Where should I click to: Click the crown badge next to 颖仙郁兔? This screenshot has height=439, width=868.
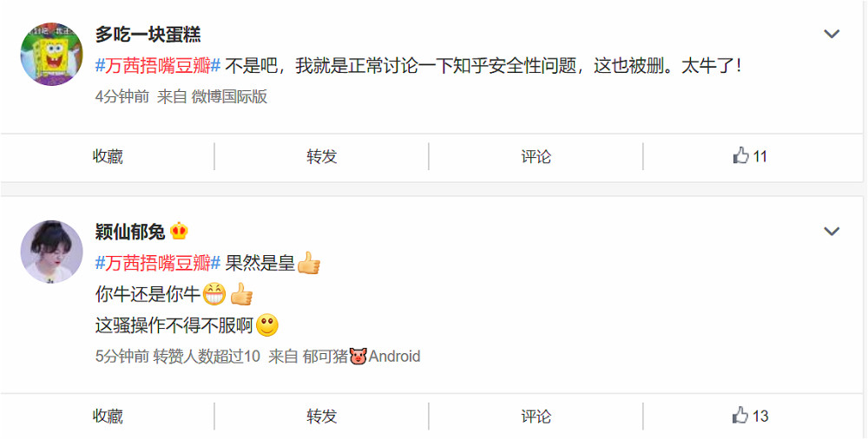(179, 231)
